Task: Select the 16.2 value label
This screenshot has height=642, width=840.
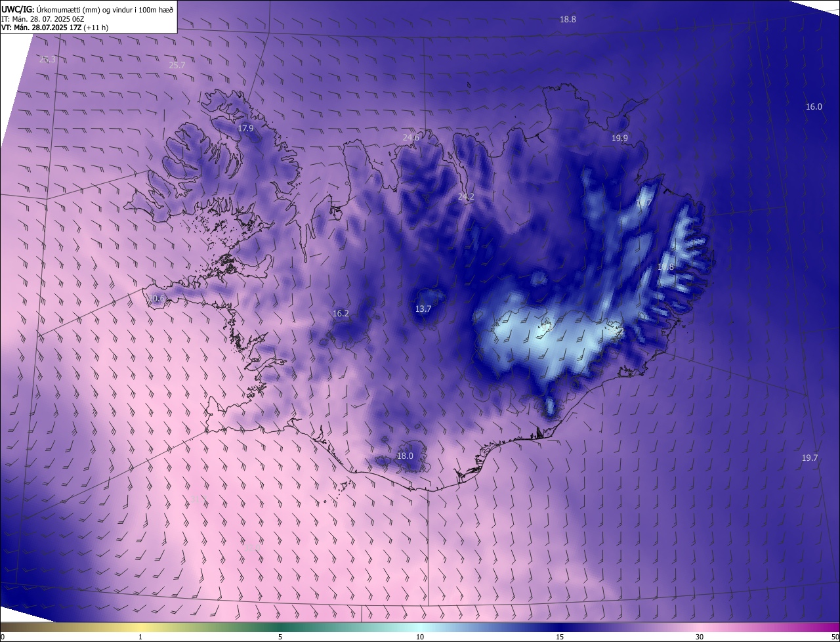Action: (341, 313)
